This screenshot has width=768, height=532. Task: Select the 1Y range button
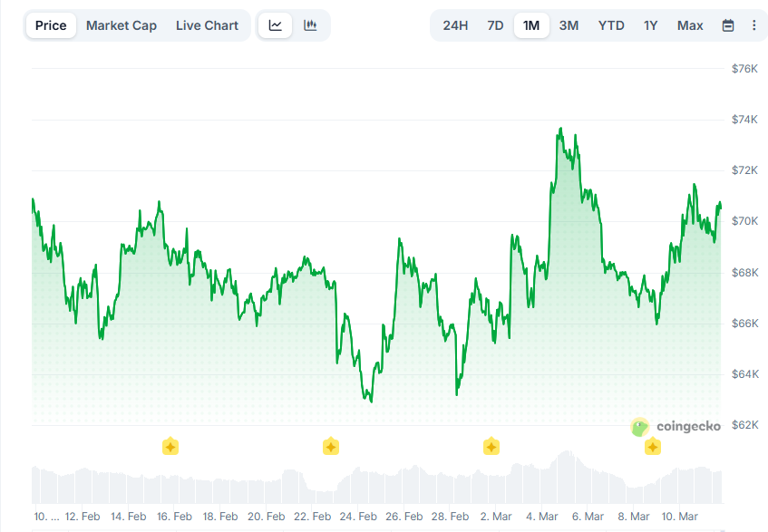pos(650,25)
